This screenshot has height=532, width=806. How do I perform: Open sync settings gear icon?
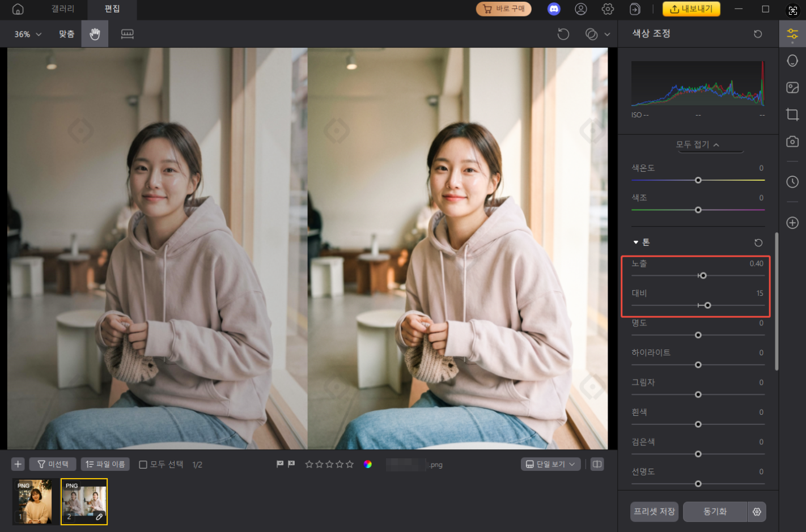tap(757, 512)
